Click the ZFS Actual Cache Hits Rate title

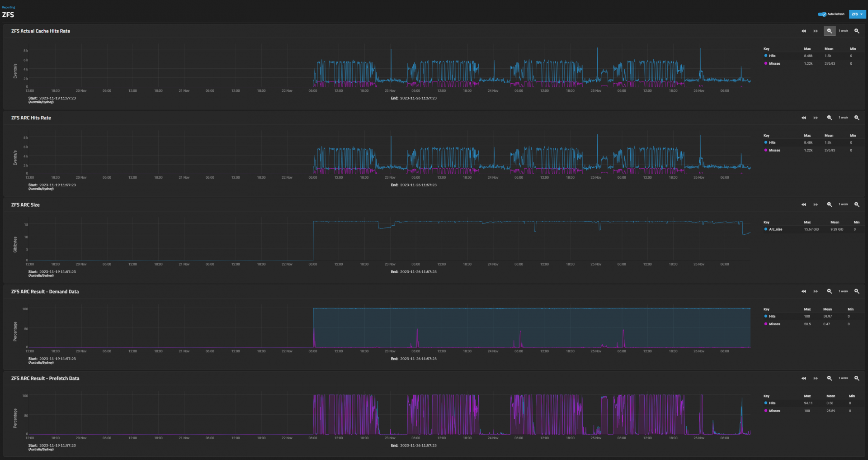[41, 31]
